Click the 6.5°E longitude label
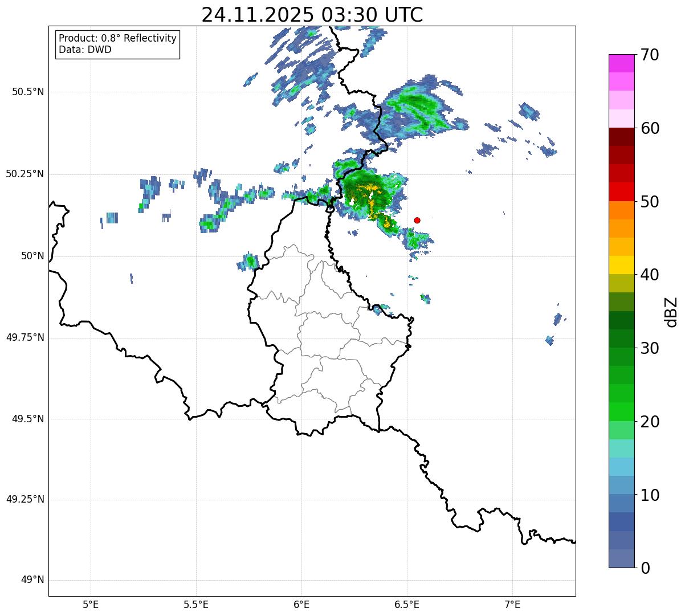The image size is (685, 616). (407, 604)
